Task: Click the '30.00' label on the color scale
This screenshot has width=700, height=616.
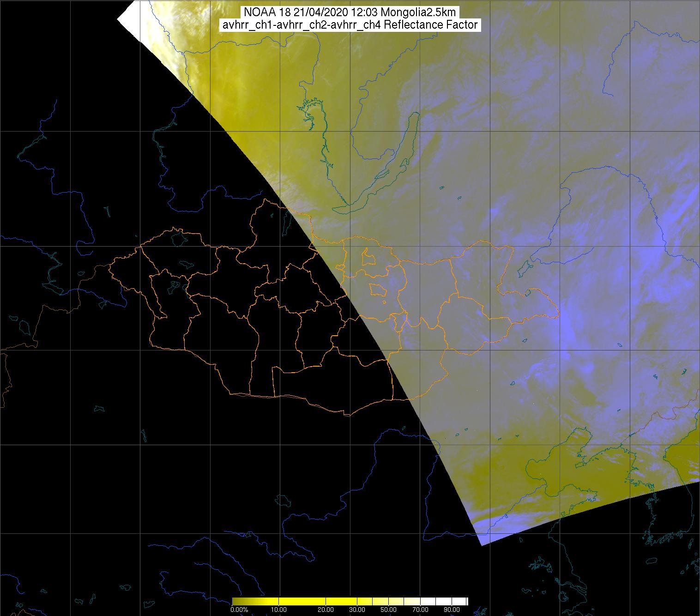Action: (x=357, y=610)
